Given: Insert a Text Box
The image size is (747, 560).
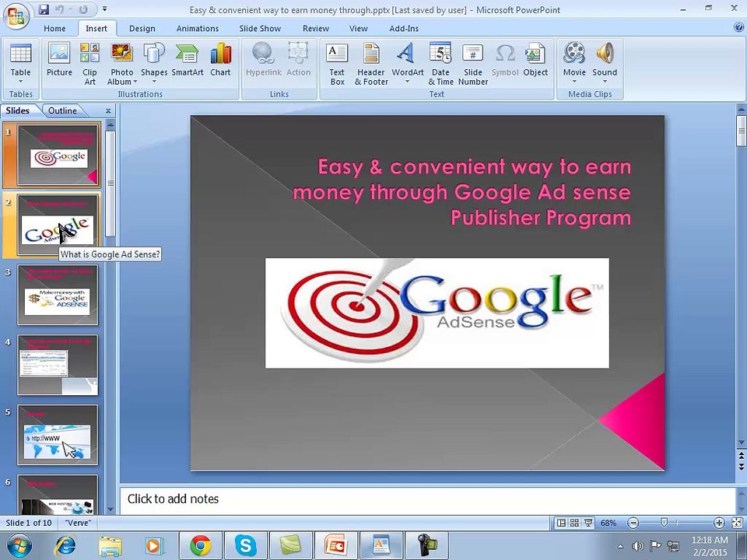Looking at the screenshot, I should tap(337, 64).
